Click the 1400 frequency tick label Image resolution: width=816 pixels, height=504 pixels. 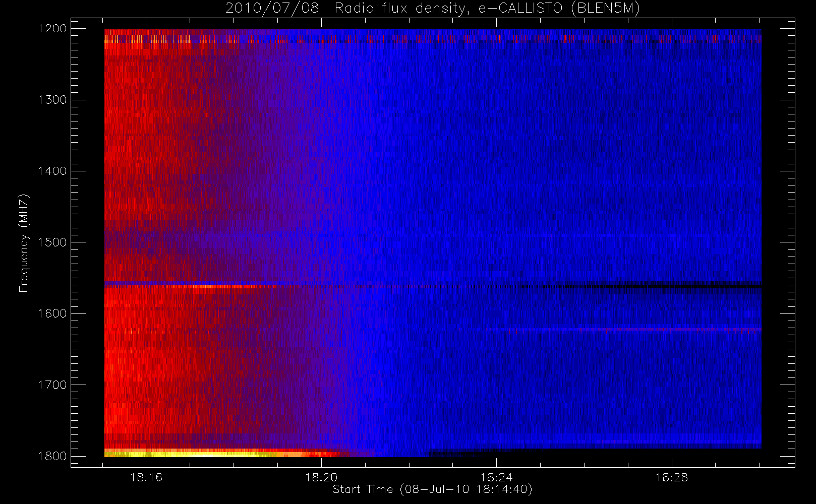point(52,171)
